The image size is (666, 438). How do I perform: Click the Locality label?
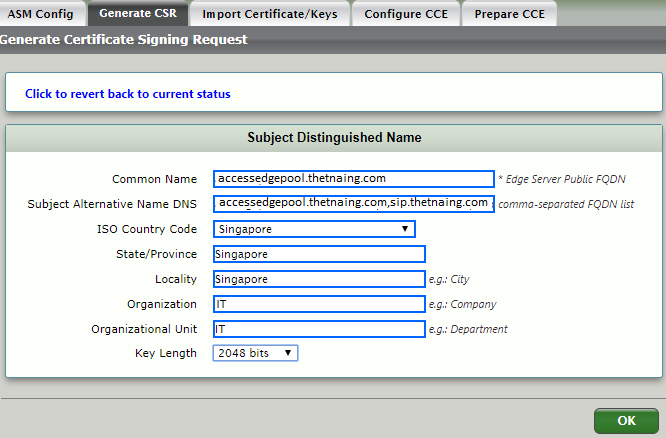point(176,279)
